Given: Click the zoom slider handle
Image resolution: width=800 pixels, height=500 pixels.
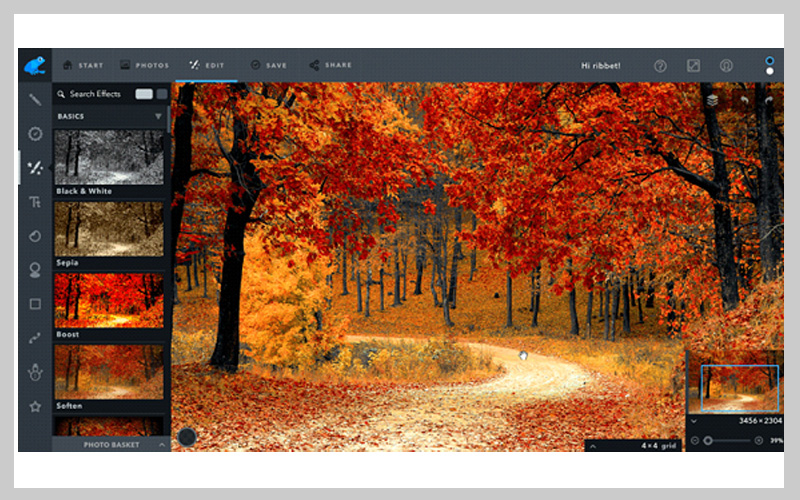Looking at the screenshot, I should pyautogui.click(x=708, y=440).
